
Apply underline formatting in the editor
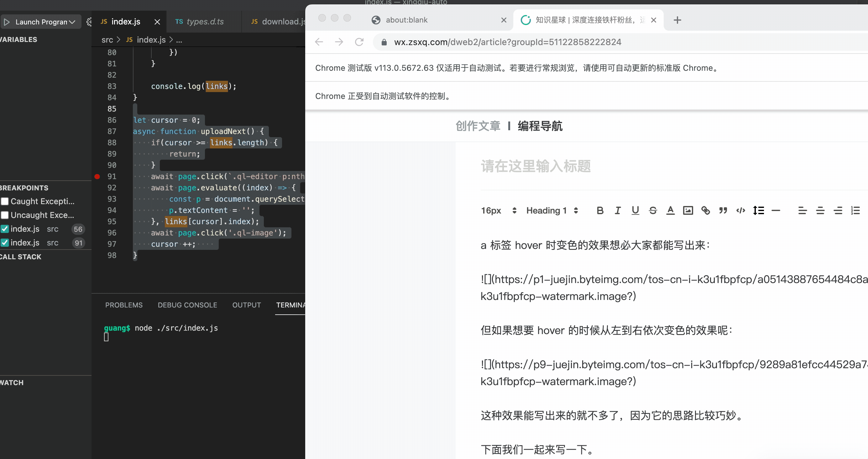click(x=635, y=210)
